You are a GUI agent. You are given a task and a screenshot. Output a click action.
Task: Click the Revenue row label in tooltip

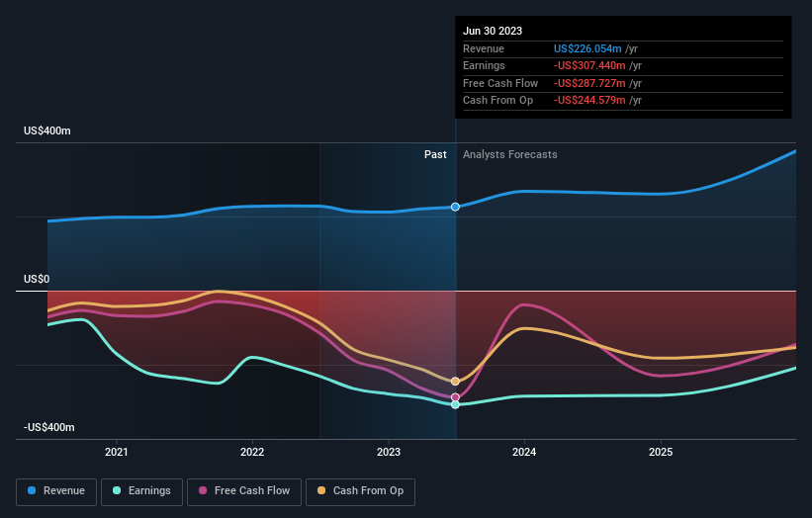click(484, 48)
